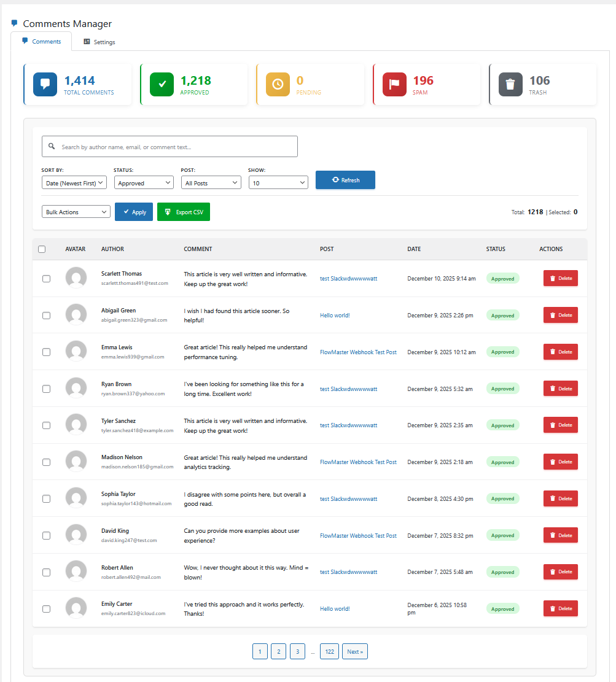Switch to the Settings tab

point(99,42)
